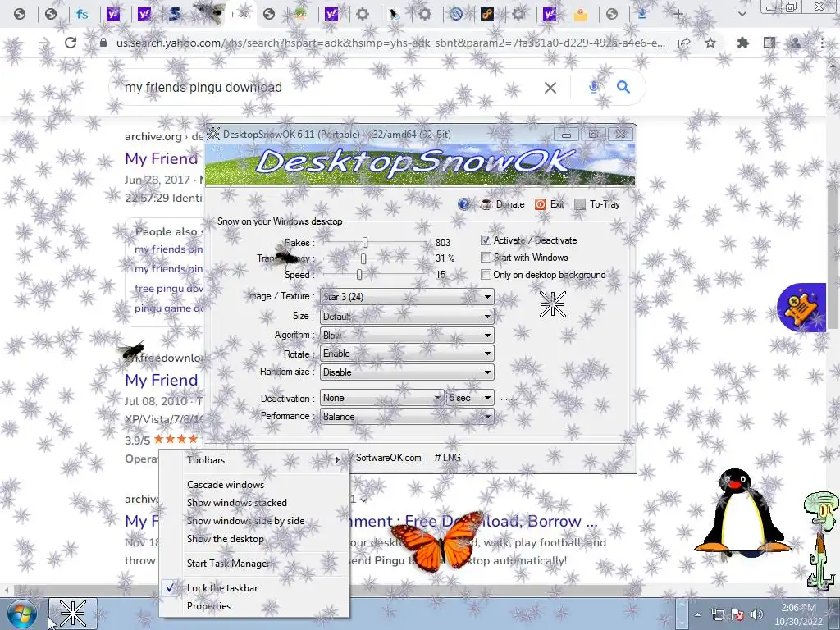Choose Cascade windows from the context menu
The width and height of the screenshot is (840, 630).
(x=254, y=484)
